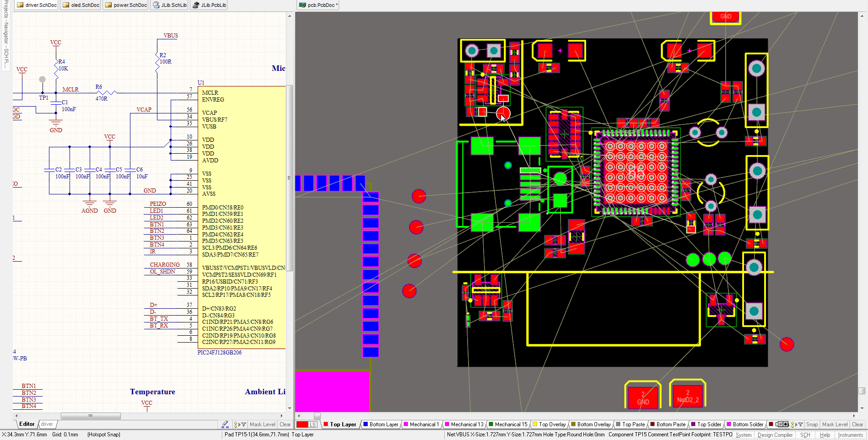Open the Instruments panel menu

tap(850, 435)
